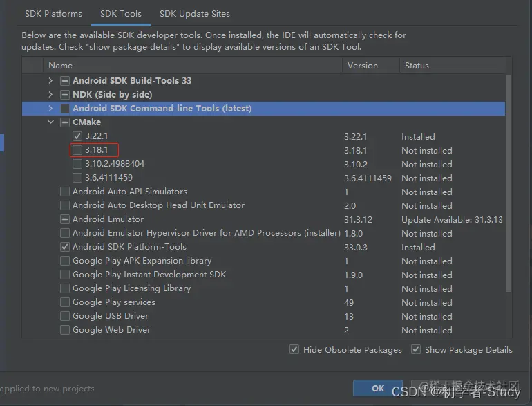Click the OK button

tap(378, 388)
